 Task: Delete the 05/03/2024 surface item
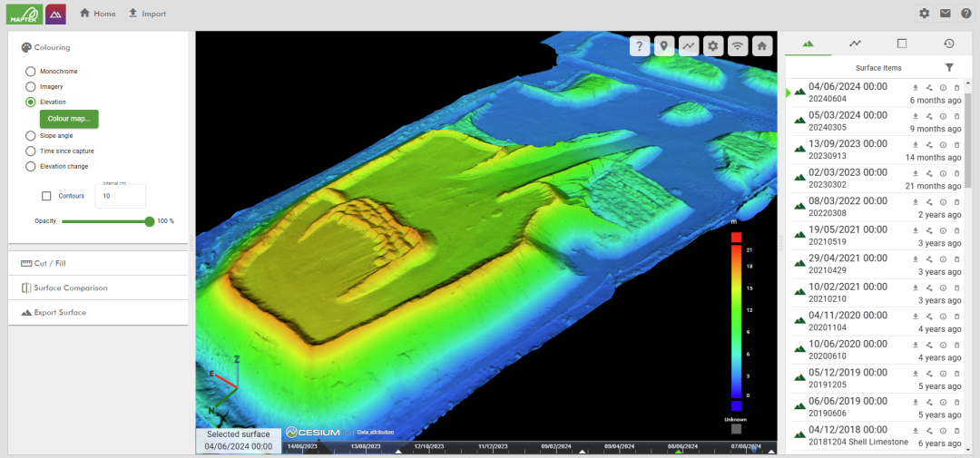coord(956,116)
